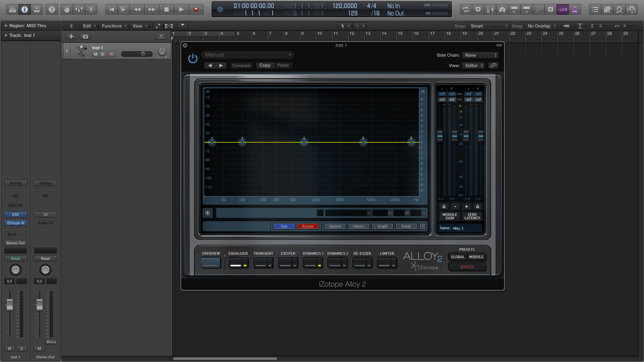The height and width of the screenshot is (362, 644).
Task: Open the Editors scissors icon
Action: tap(91, 10)
